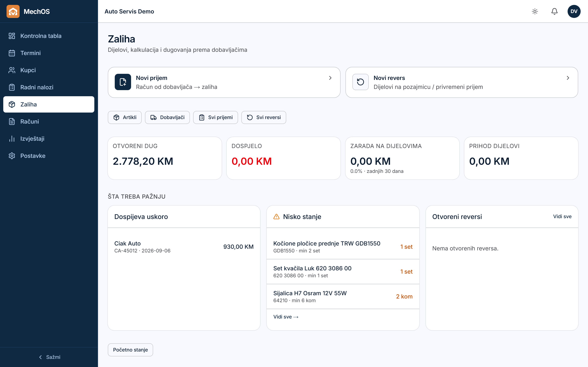This screenshot has width=588, height=367.
Task: Click the Izvještaji bar chart icon
Action: [12, 139]
